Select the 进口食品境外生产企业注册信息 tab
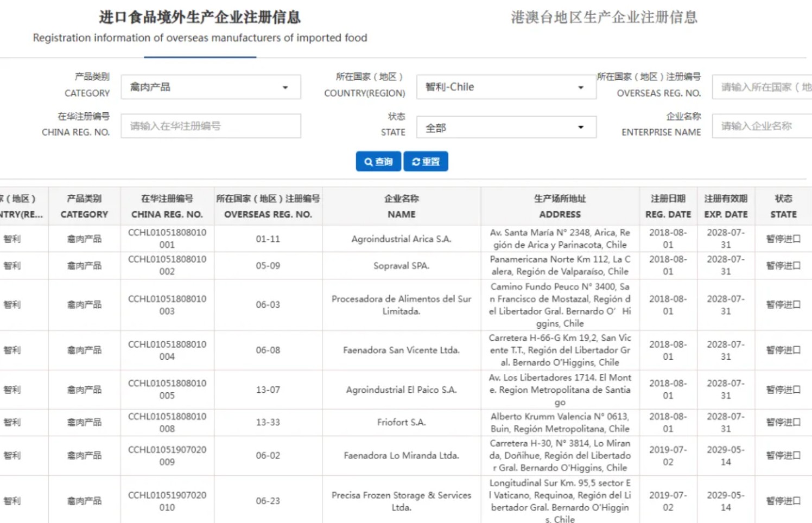The height and width of the screenshot is (523, 812). point(200,18)
